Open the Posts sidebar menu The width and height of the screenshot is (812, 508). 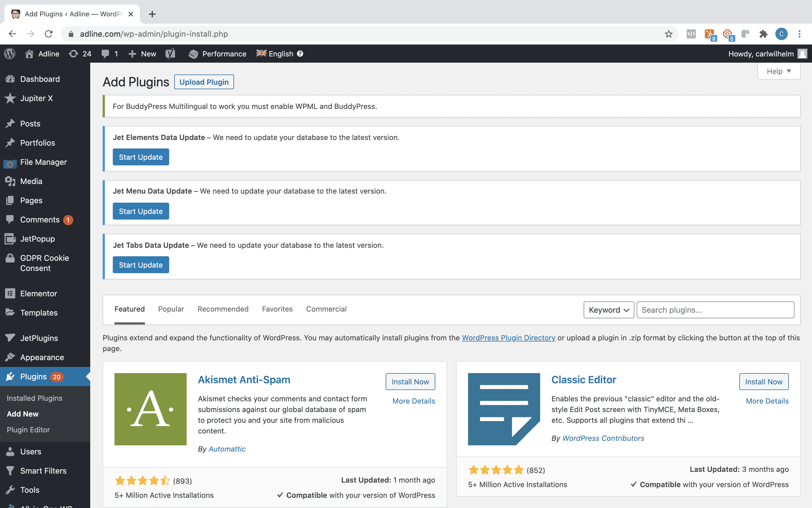45,124
